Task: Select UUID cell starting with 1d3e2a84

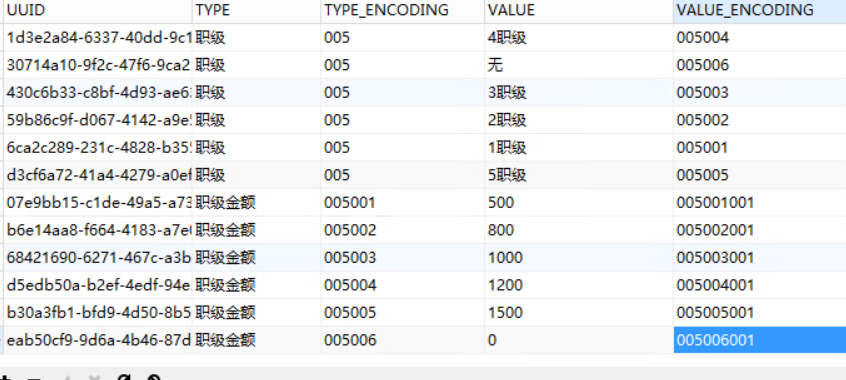Action: [98, 37]
